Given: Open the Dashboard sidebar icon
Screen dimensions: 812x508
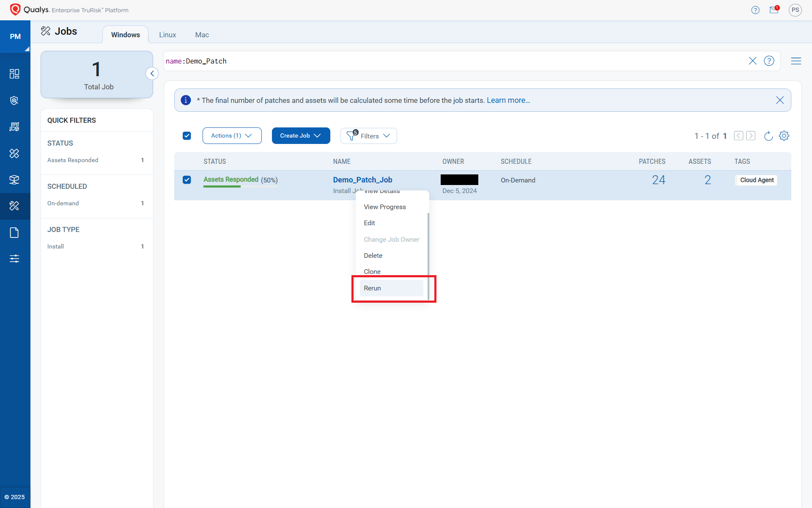Looking at the screenshot, I should [x=14, y=74].
